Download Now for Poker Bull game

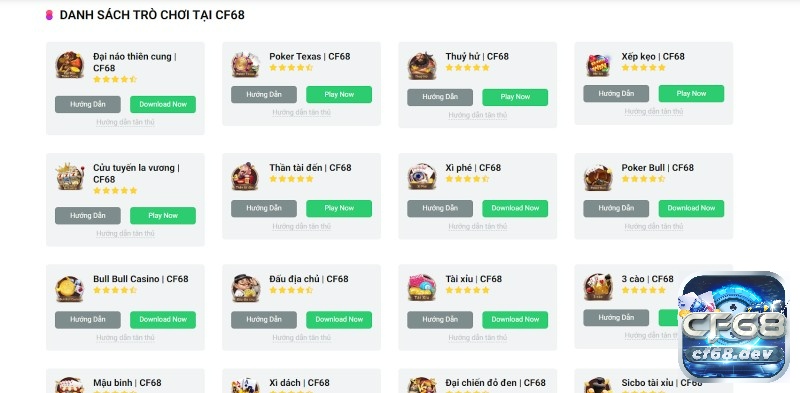point(691,208)
